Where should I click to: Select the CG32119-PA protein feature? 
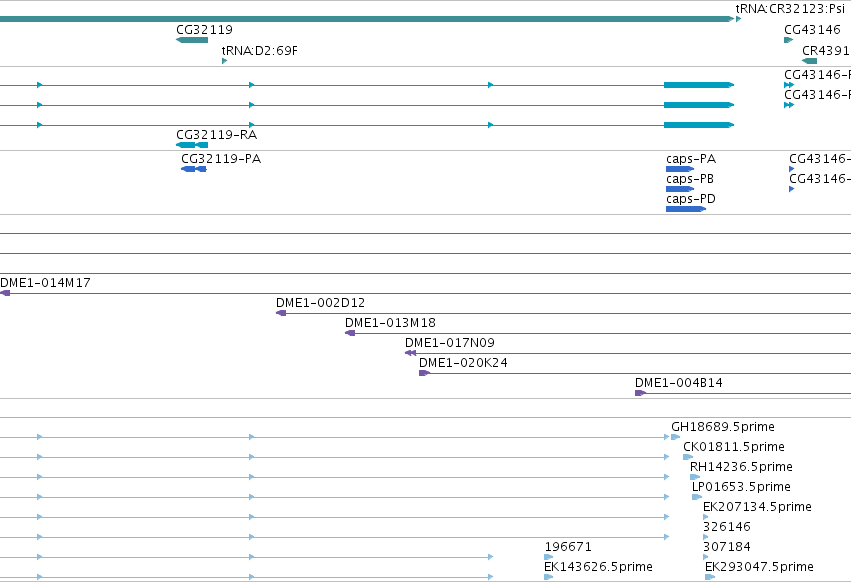pyautogui.click(x=194, y=169)
